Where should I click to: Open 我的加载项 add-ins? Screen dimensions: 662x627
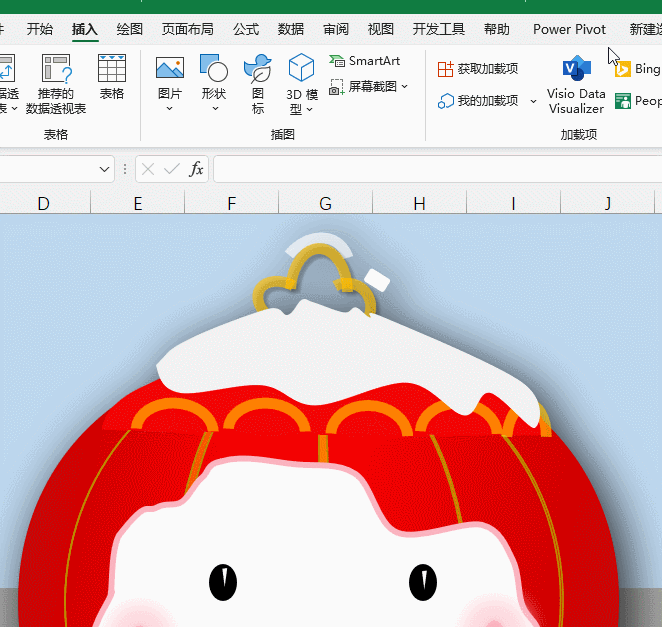[x=478, y=101]
